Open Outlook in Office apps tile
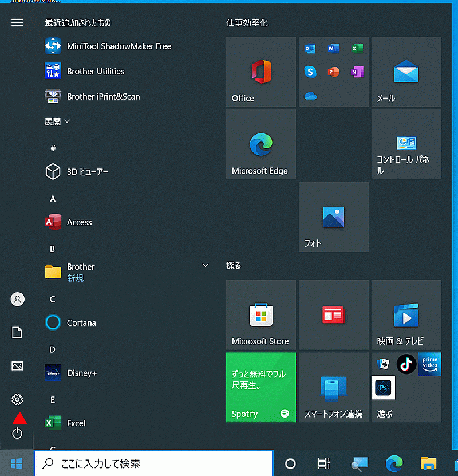The height and width of the screenshot is (476, 458). [310, 49]
